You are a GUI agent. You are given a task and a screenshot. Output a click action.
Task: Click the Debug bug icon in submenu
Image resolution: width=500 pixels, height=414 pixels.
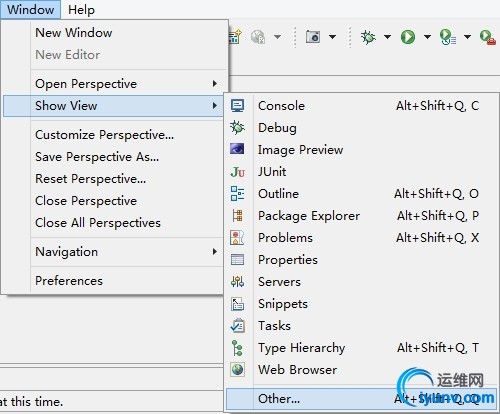pos(237,127)
